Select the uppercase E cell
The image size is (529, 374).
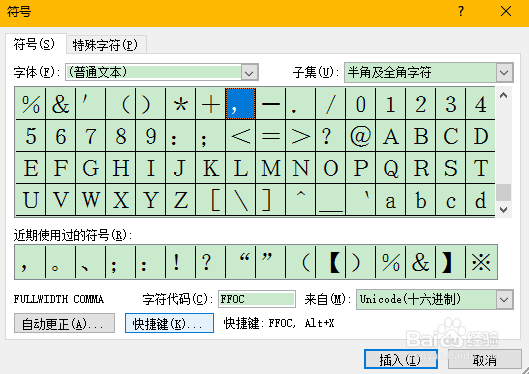tap(30, 168)
